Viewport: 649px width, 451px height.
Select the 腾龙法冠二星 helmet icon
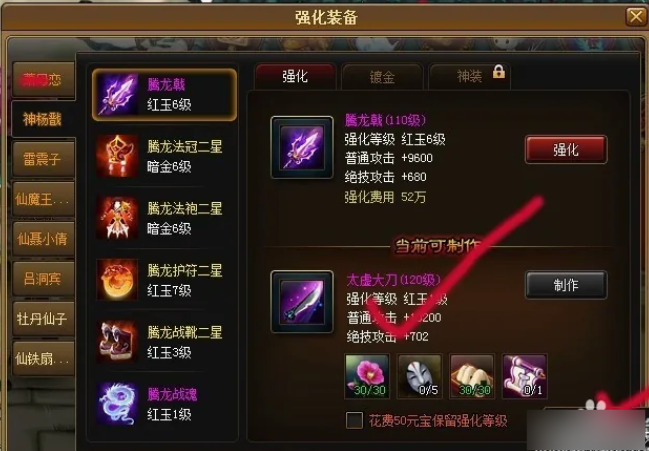coord(118,156)
